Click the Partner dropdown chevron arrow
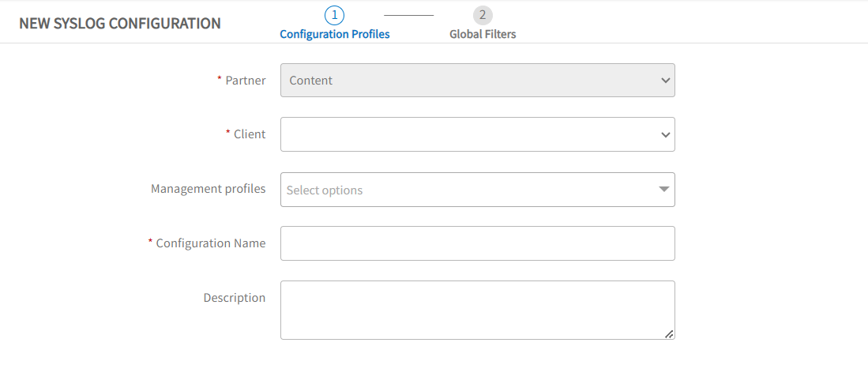 665,81
